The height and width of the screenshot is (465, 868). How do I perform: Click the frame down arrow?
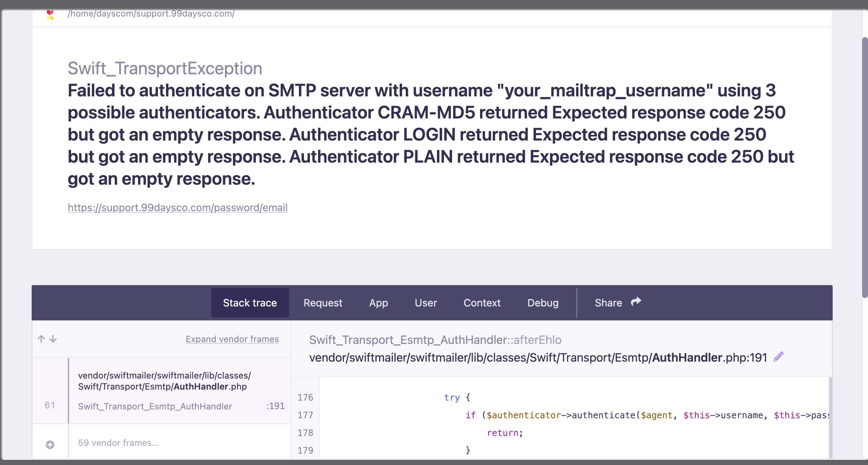[x=53, y=339]
